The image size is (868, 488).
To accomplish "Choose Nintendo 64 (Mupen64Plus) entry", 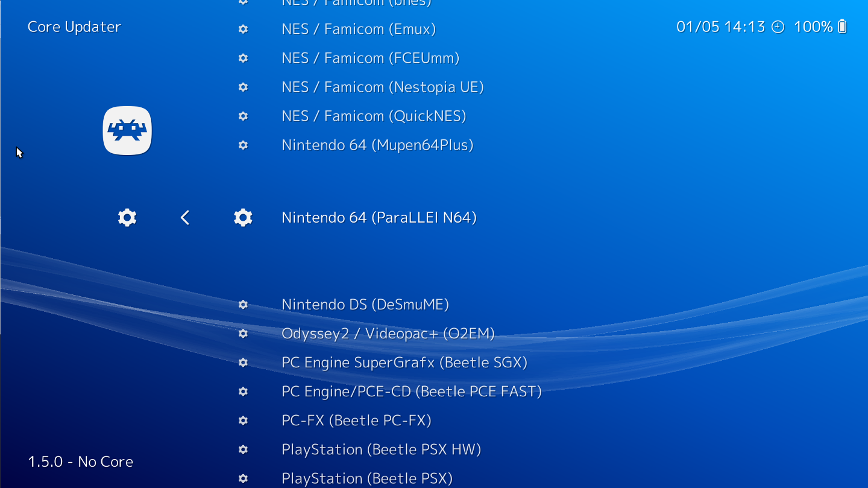I will (377, 145).
